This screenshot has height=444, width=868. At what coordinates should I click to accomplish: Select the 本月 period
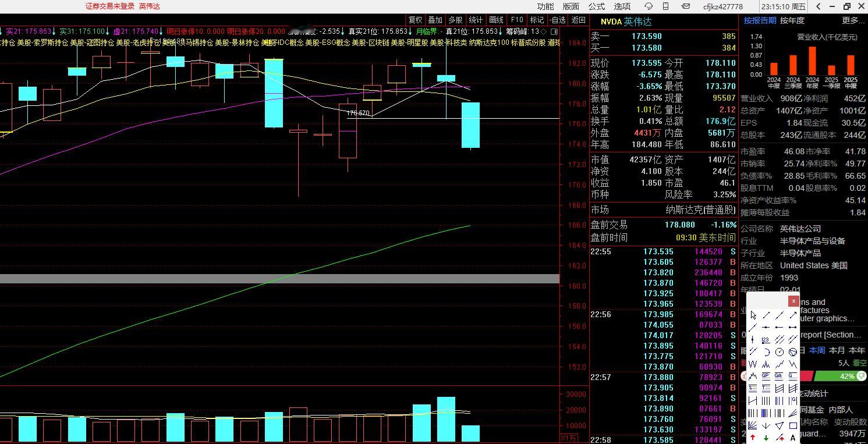point(837,350)
